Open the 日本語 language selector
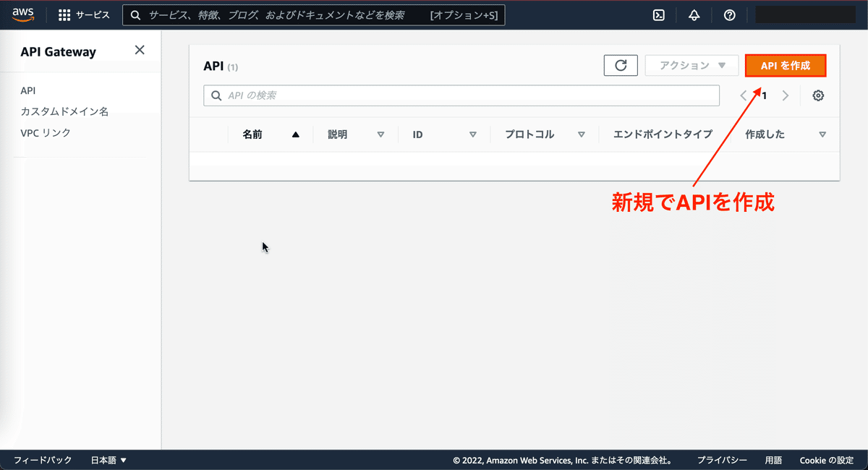Viewport: 868px width, 470px height. (x=109, y=460)
